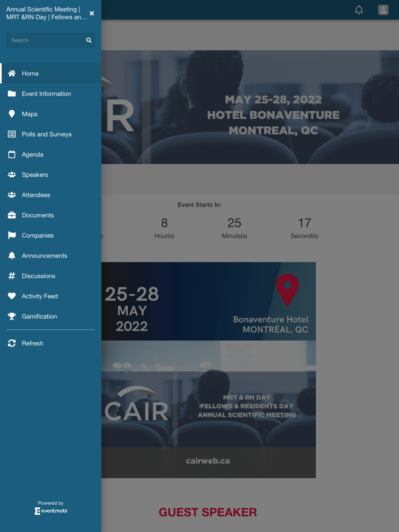Open Gamification

click(x=51, y=316)
